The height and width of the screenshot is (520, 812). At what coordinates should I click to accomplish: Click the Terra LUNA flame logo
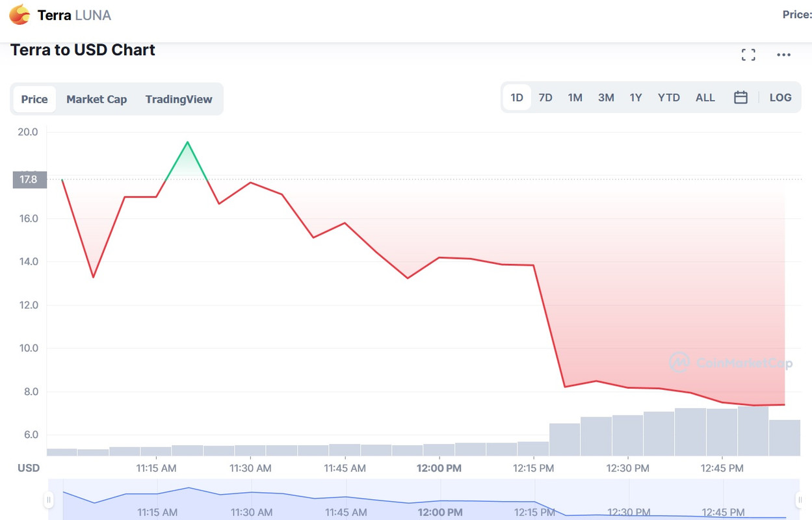[x=20, y=14]
